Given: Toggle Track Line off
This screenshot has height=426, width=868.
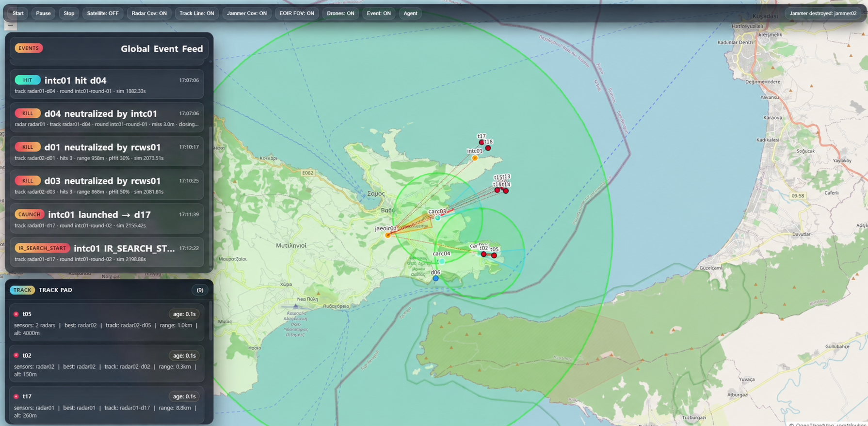Looking at the screenshot, I should click(196, 13).
